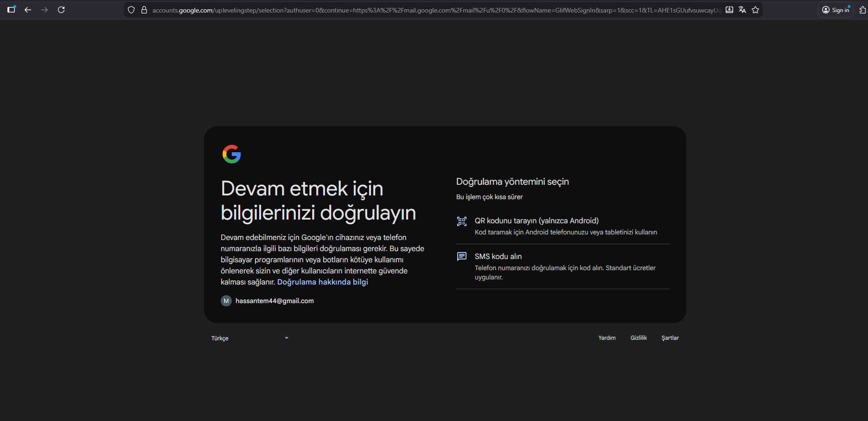Screen dimensions: 868x421
Task: Click the padlock site security icon
Action: (144, 10)
